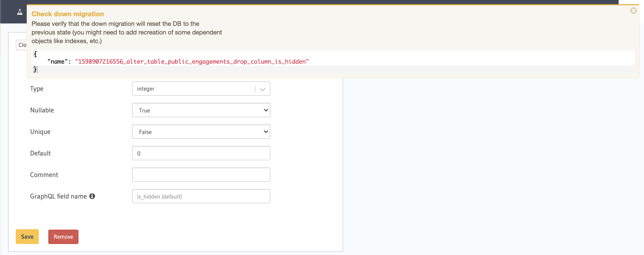
Task: Remove the column with the Remove button
Action: click(x=63, y=237)
